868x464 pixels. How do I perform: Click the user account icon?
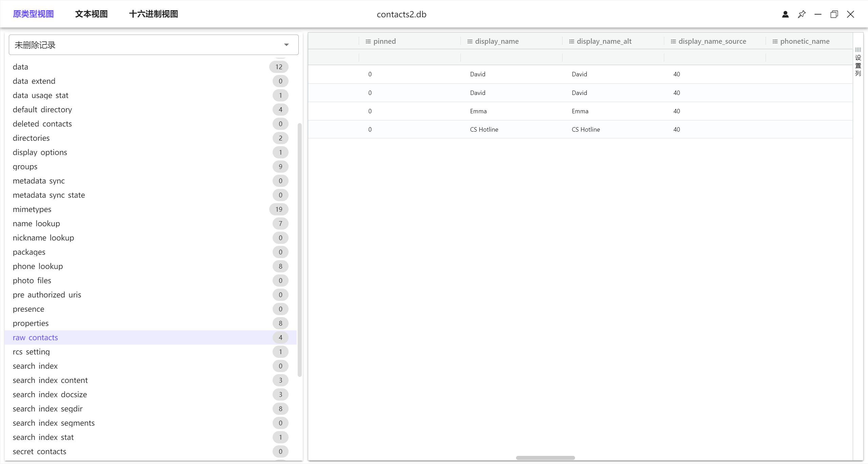coord(785,14)
